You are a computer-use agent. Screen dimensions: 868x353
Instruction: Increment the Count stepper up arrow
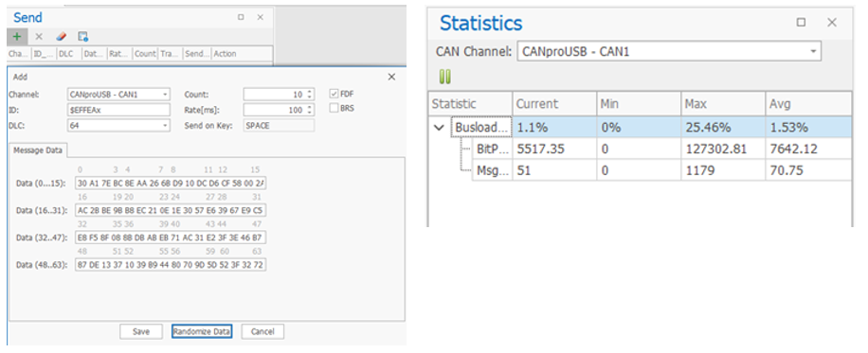coord(310,92)
